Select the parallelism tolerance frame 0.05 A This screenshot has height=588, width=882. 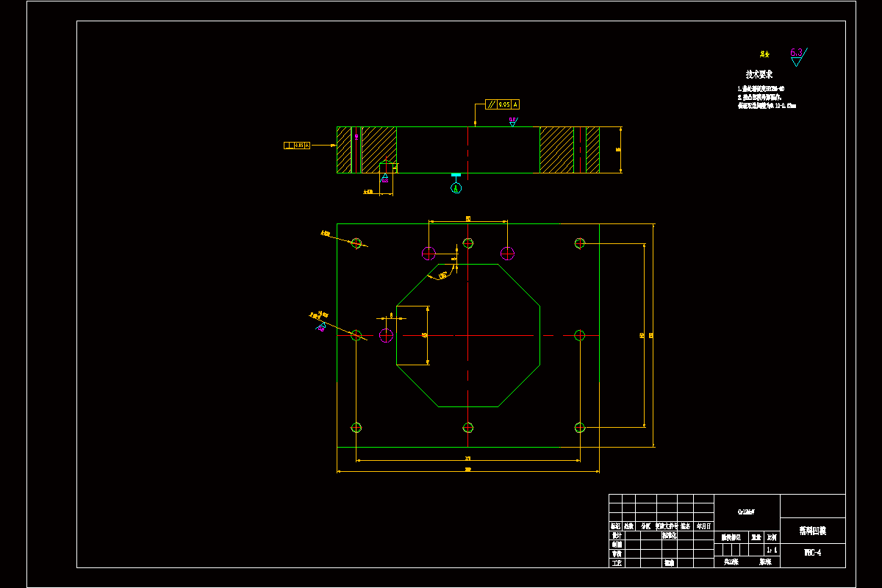[x=503, y=104]
